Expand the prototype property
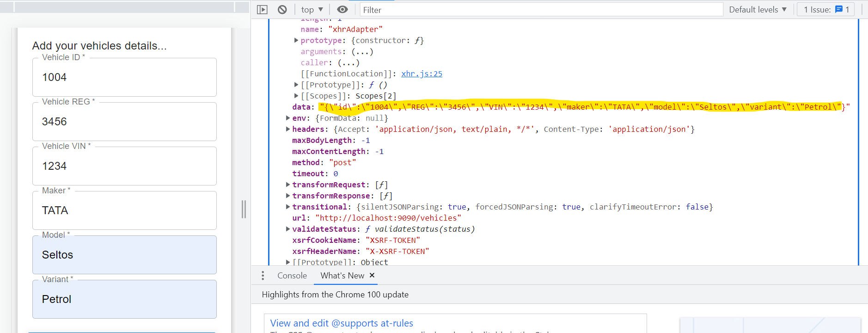The width and height of the screenshot is (868, 333). (296, 41)
